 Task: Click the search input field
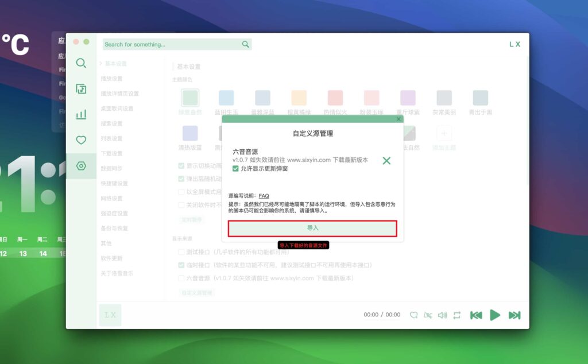click(172, 44)
